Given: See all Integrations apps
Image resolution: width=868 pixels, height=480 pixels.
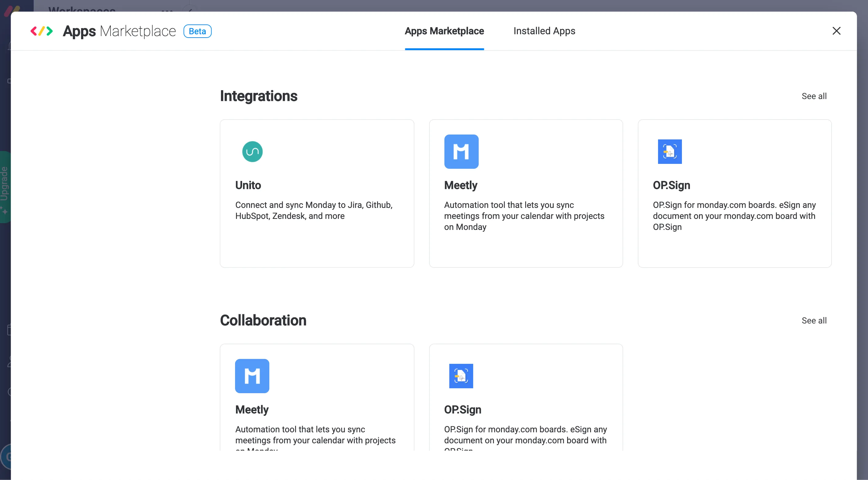Looking at the screenshot, I should pos(814,96).
